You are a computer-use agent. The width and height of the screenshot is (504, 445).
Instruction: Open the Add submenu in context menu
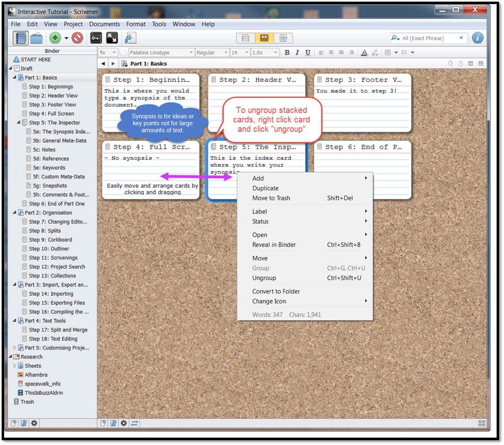click(x=305, y=178)
